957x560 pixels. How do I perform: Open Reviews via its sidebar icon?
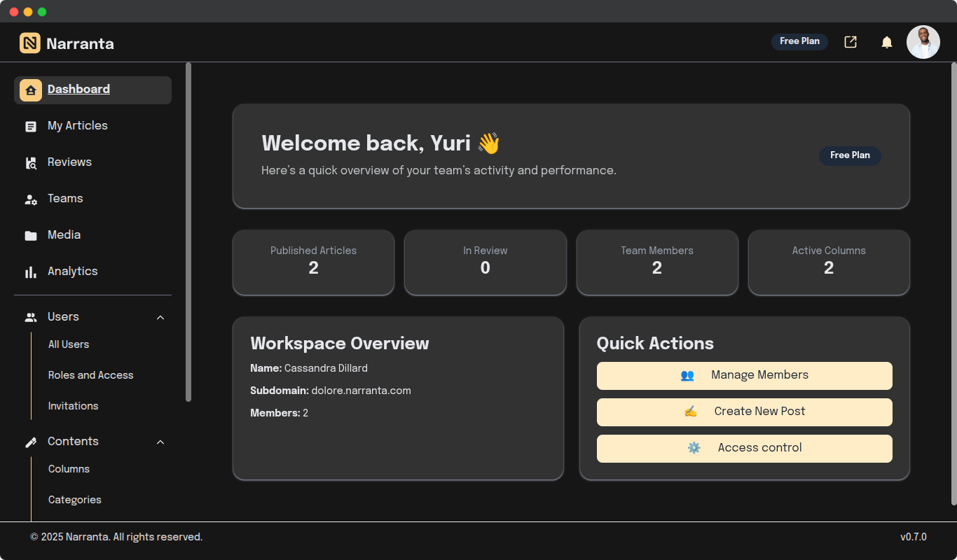31,163
